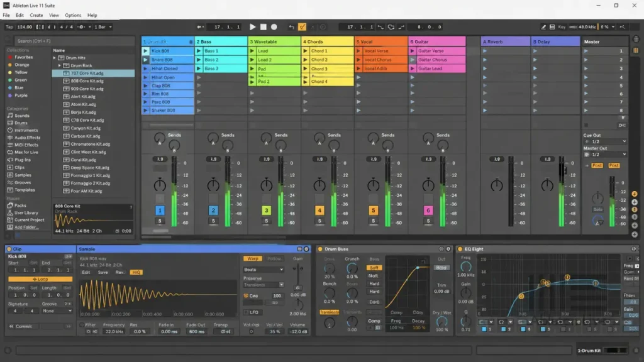The image size is (644, 362).
Task: Open the Help menu
Action: 92,15
